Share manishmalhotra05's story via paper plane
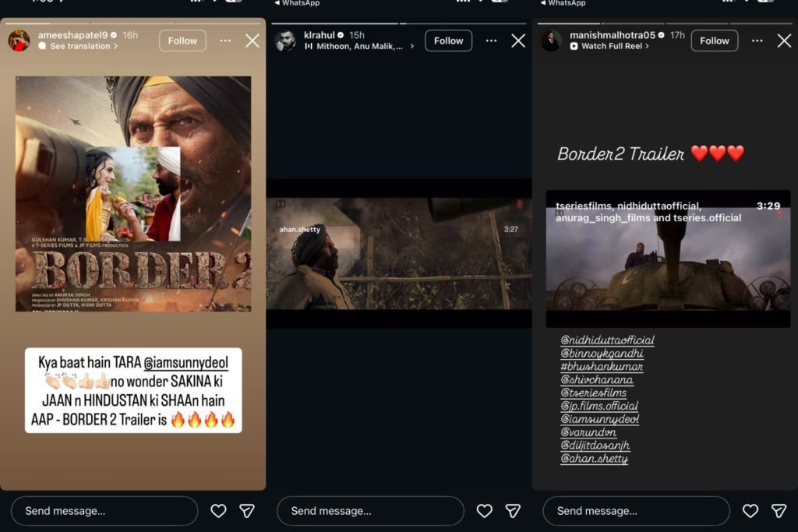The width and height of the screenshot is (798, 532). tap(779, 511)
